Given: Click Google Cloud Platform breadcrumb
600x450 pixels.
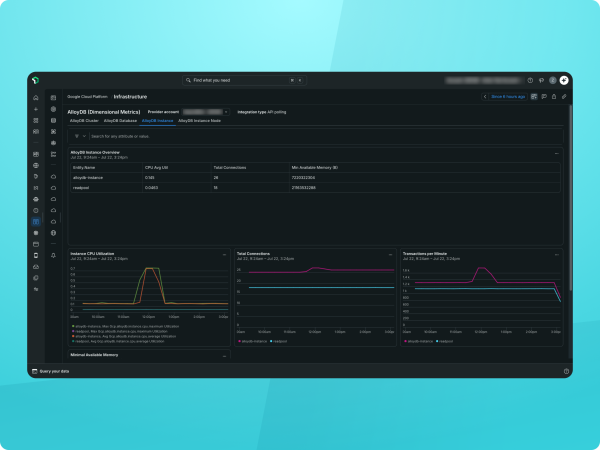Looking at the screenshot, I should click(x=87, y=96).
